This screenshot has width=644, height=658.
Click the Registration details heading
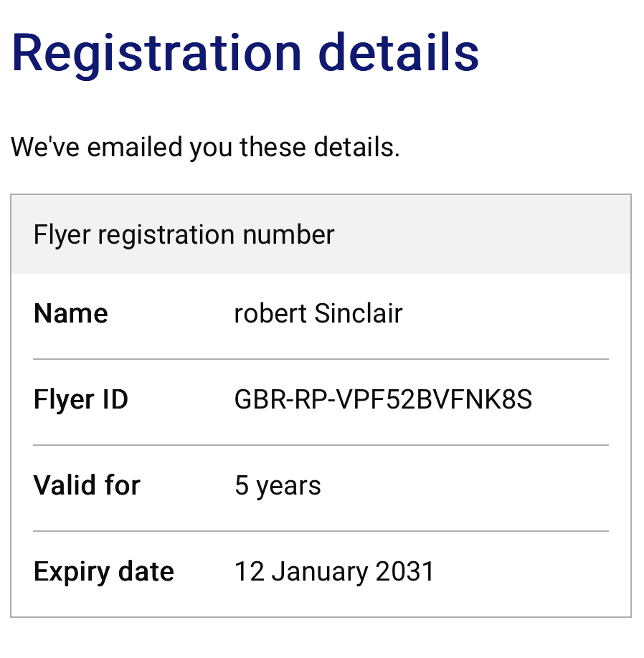[245, 52]
